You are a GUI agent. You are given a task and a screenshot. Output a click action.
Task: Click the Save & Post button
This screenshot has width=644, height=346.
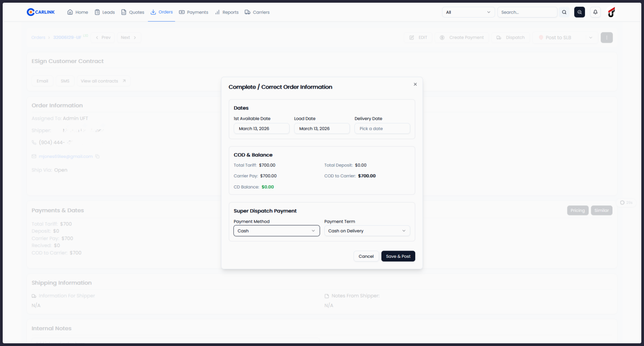pos(398,256)
